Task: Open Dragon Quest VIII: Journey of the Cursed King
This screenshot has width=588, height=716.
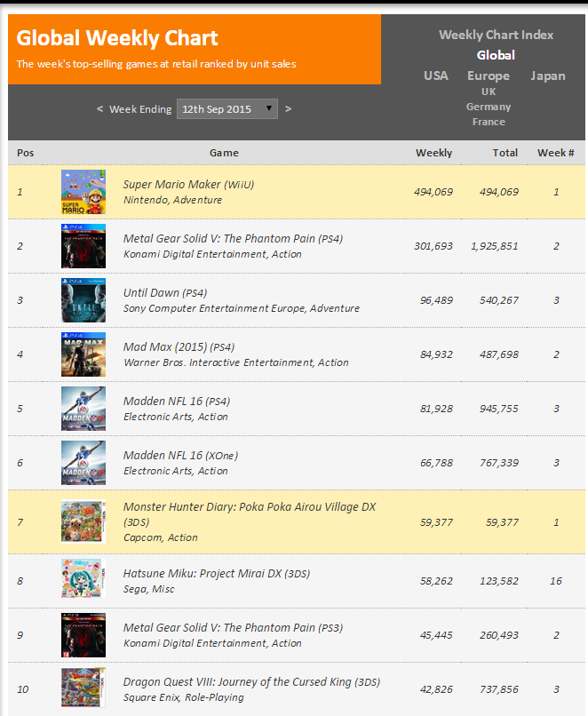Action: 251,682
